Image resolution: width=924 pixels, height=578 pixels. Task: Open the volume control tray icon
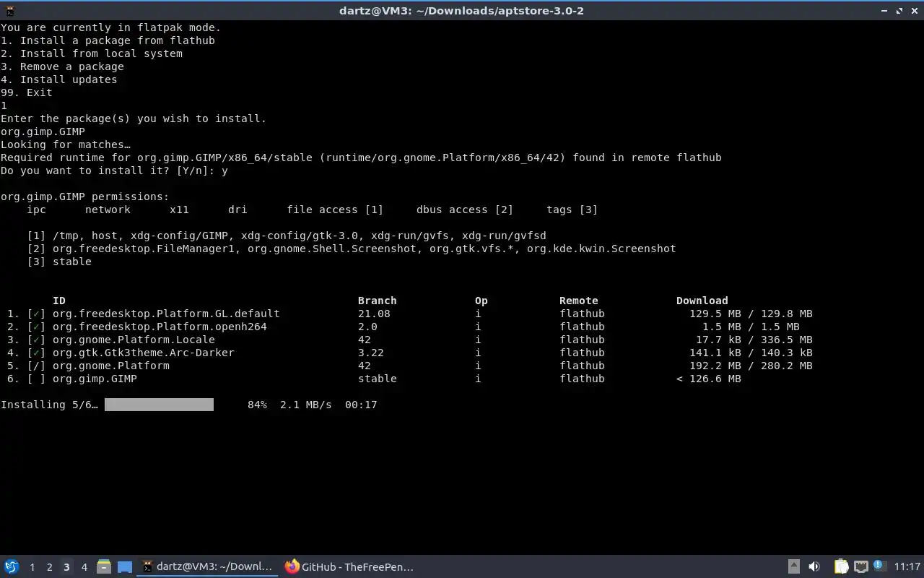coord(814,566)
